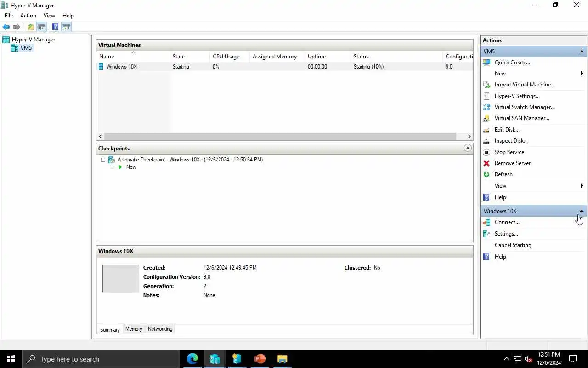Screen dimensions: 588x368
Task: Click the Inspect Disk icon
Action: [486, 141]
